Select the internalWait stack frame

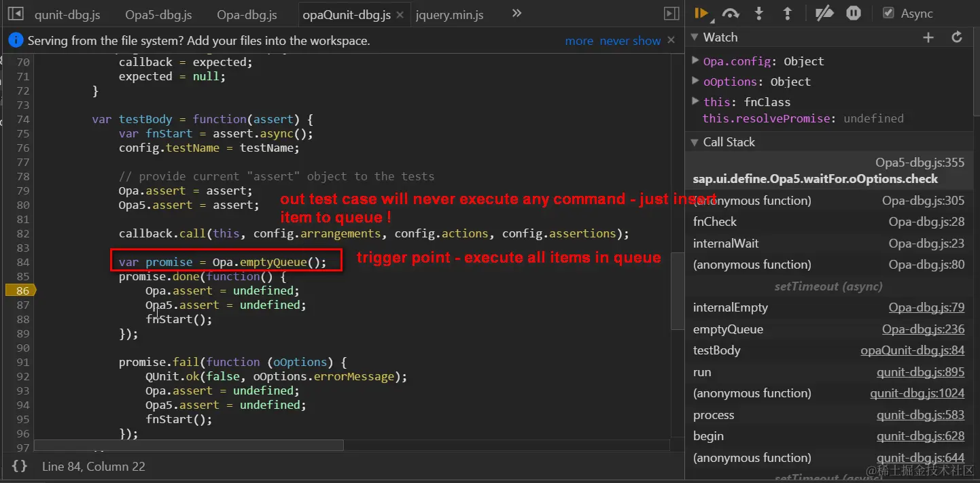tap(726, 244)
